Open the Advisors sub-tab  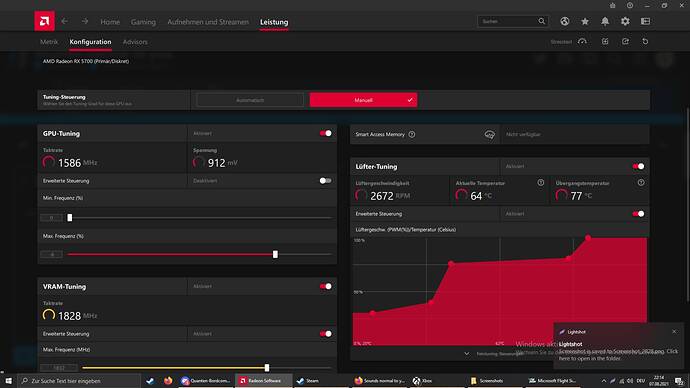(x=135, y=42)
